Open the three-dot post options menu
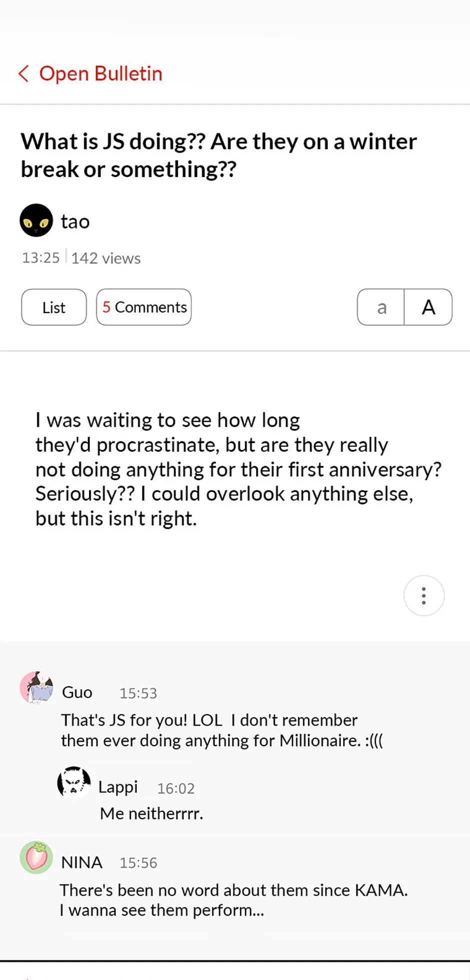470x980 pixels. (x=423, y=596)
